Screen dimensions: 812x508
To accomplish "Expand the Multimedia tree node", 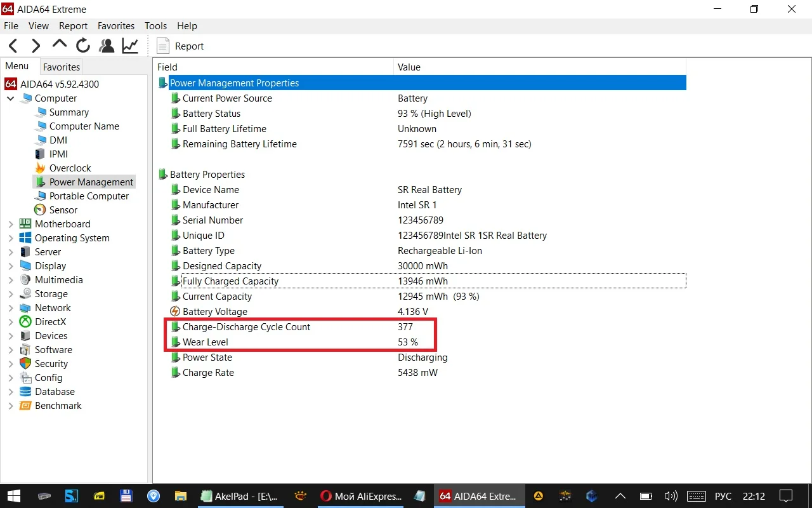I will (x=11, y=280).
